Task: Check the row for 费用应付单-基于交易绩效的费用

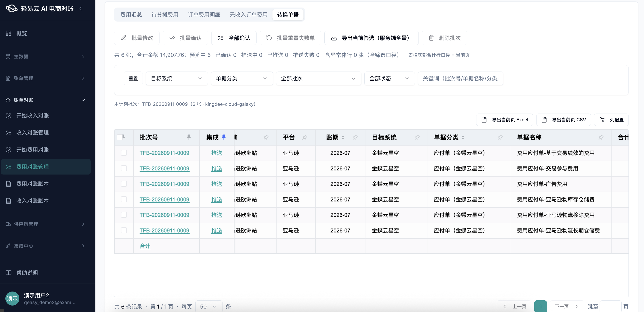Action: click(124, 153)
